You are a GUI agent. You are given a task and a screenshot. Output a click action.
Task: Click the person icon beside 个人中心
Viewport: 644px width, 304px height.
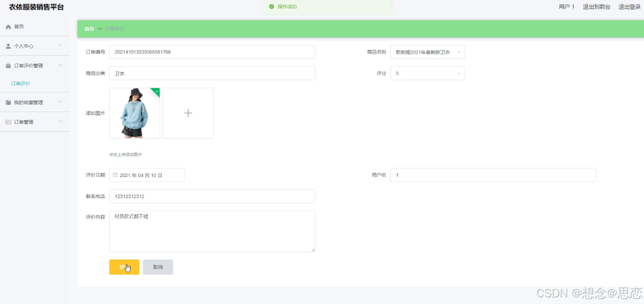click(8, 46)
